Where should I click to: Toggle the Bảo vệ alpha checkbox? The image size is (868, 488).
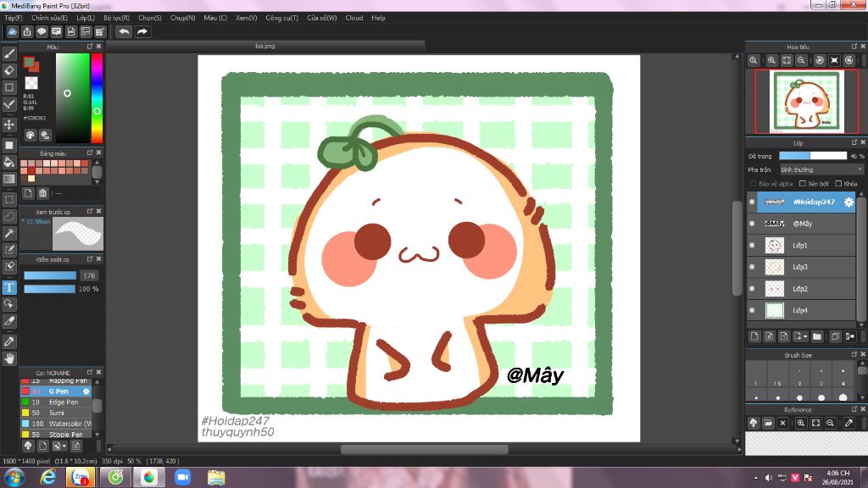tap(753, 184)
